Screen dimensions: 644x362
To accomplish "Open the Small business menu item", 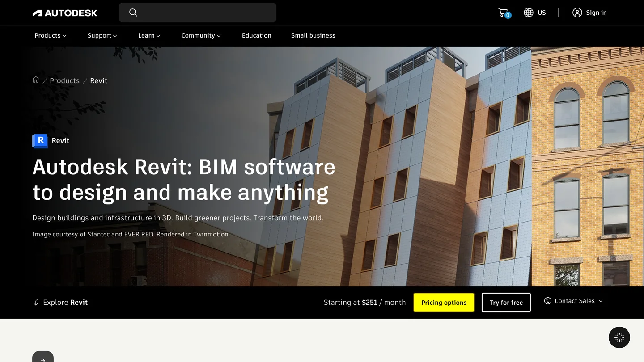I will click(x=313, y=35).
